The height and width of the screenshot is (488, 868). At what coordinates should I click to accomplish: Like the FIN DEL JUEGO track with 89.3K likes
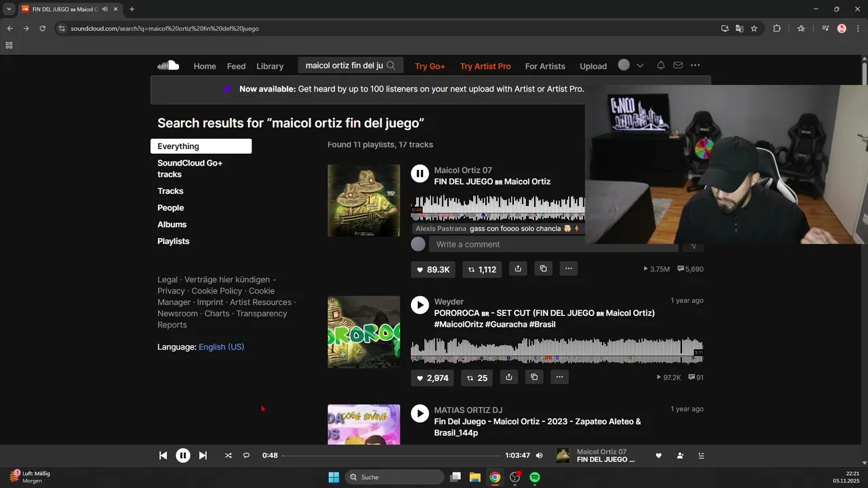click(434, 269)
